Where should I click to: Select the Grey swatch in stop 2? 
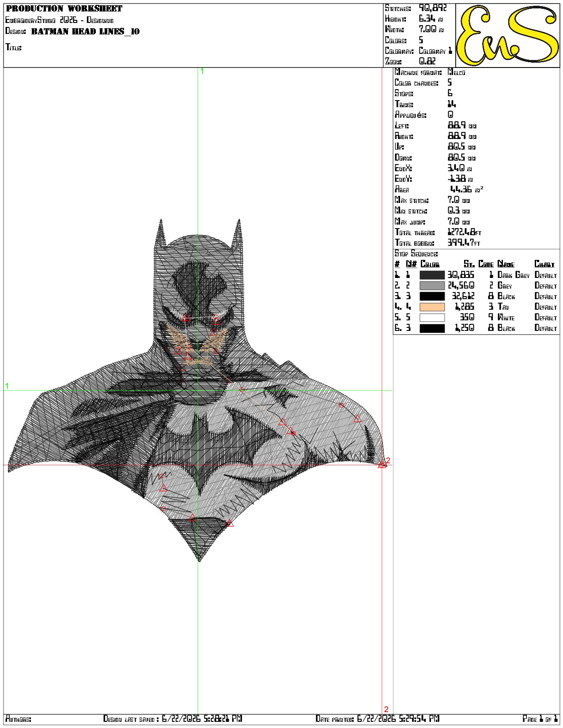(432, 285)
